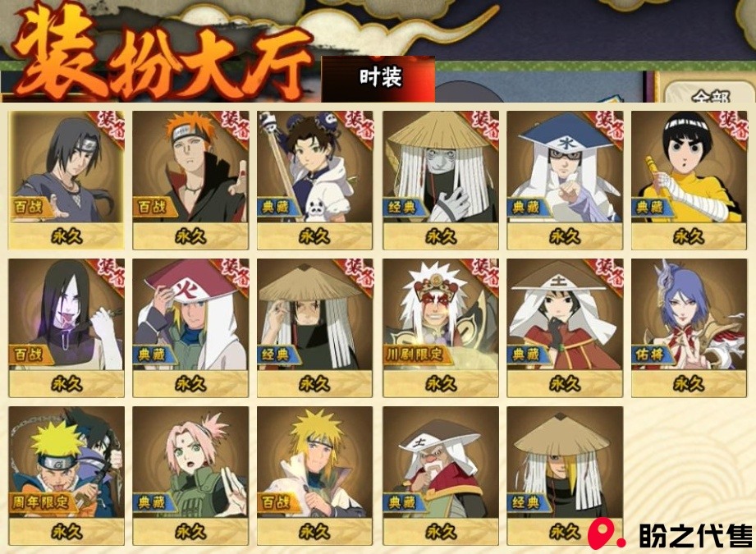Click 永久 label under Kurotsuchi 土 costume

565,384
